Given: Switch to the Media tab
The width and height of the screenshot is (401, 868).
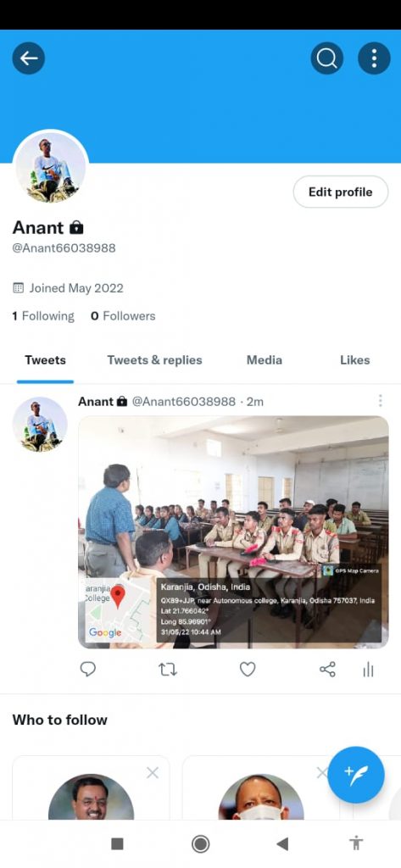Looking at the screenshot, I should click(265, 360).
